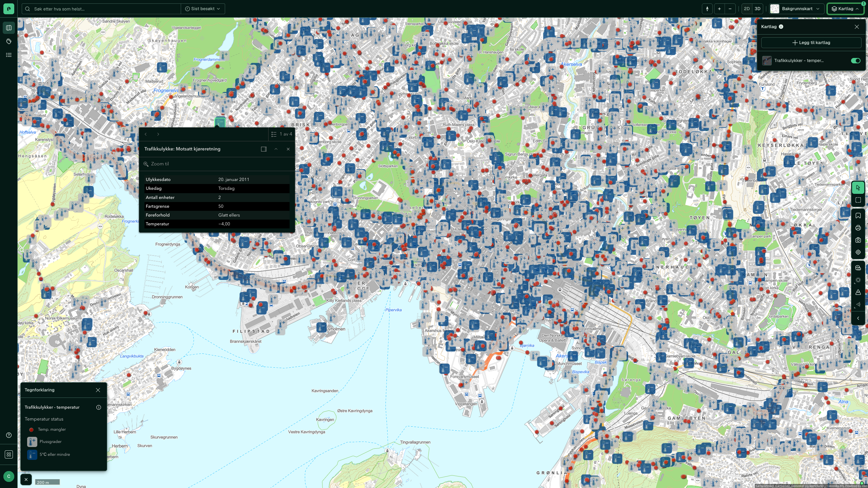
Task: Close the Kartlag panel
Action: coord(856,27)
